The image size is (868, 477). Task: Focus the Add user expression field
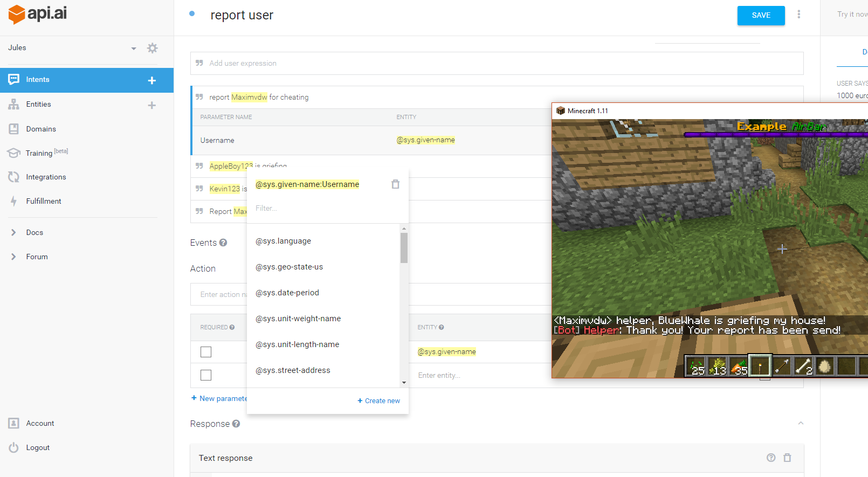click(x=497, y=63)
